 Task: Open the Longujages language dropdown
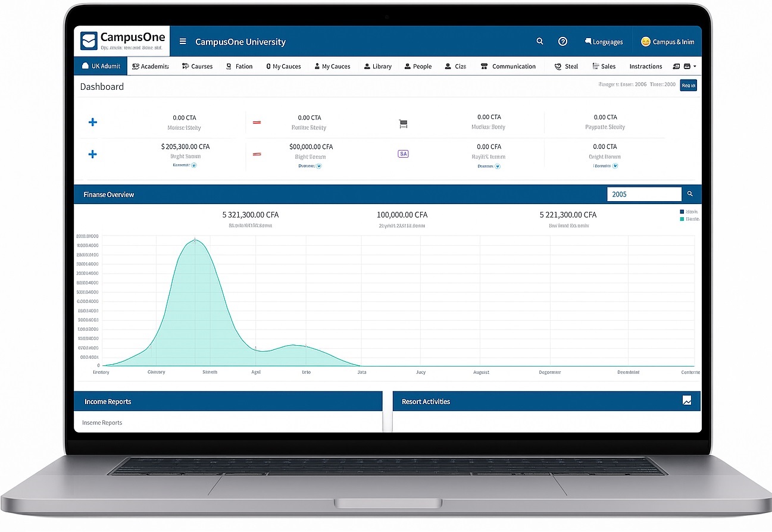[x=604, y=42]
